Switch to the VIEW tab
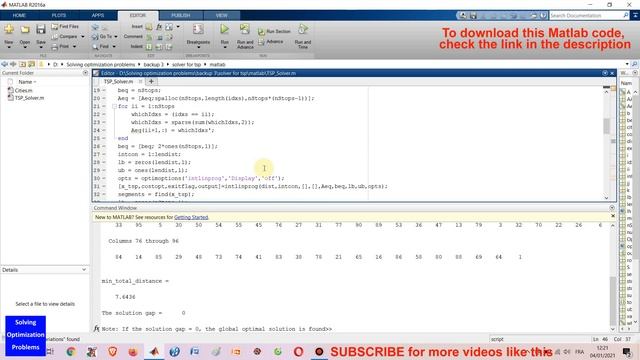The image size is (640, 360). pos(221,16)
